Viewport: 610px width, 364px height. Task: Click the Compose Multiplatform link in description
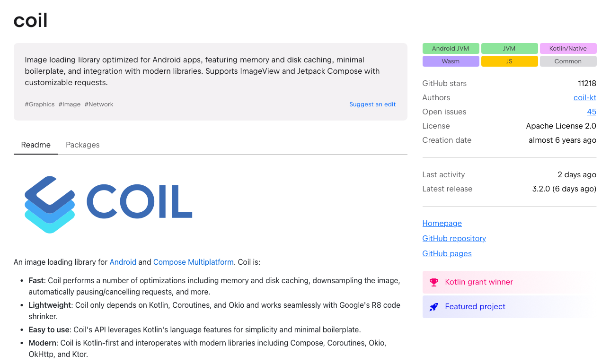(x=193, y=262)
